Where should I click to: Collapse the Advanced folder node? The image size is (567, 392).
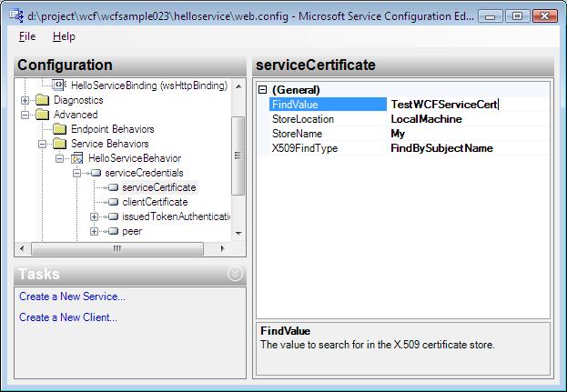point(25,115)
